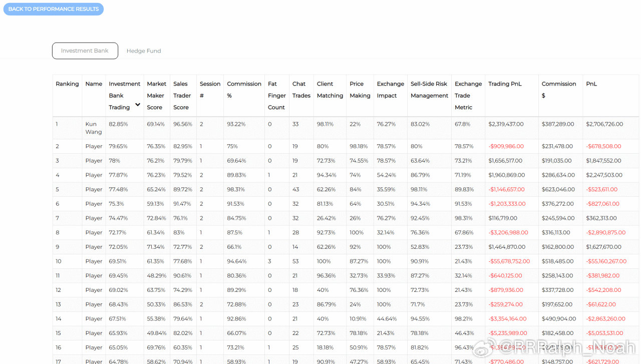Click Trading PnL -$879,936.00

click(505, 290)
